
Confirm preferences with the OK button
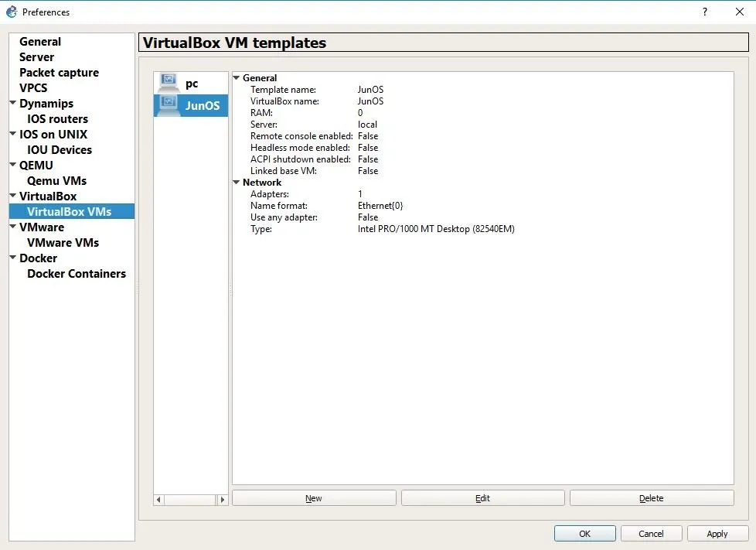click(585, 534)
